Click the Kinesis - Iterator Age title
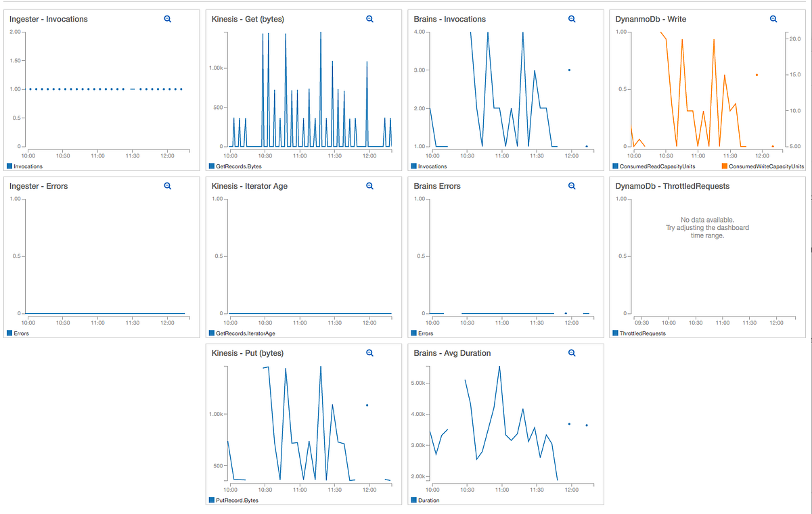This screenshot has width=812, height=514. tap(250, 186)
